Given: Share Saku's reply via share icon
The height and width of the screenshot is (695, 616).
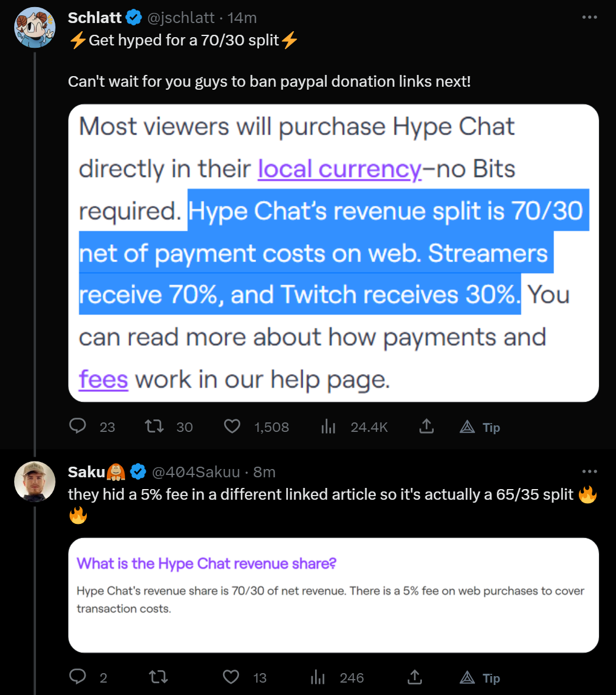Looking at the screenshot, I should (x=414, y=677).
